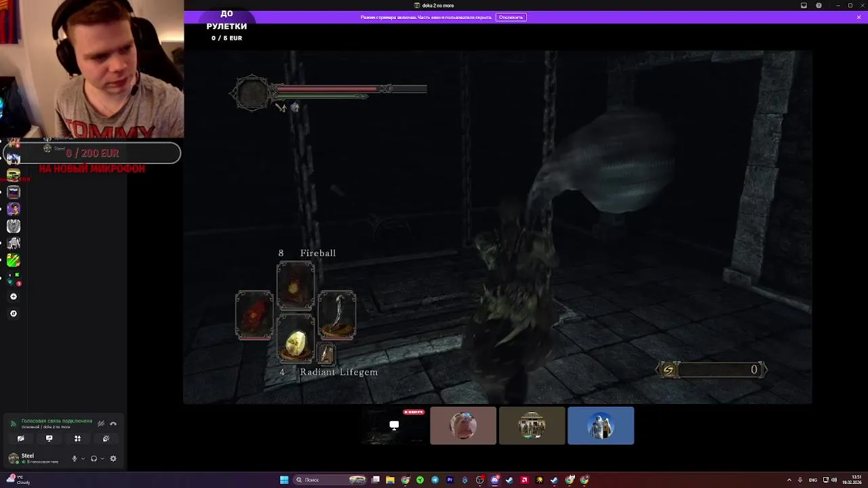Open the grey wings server icon
The height and width of the screenshot is (488, 868).
14,226
